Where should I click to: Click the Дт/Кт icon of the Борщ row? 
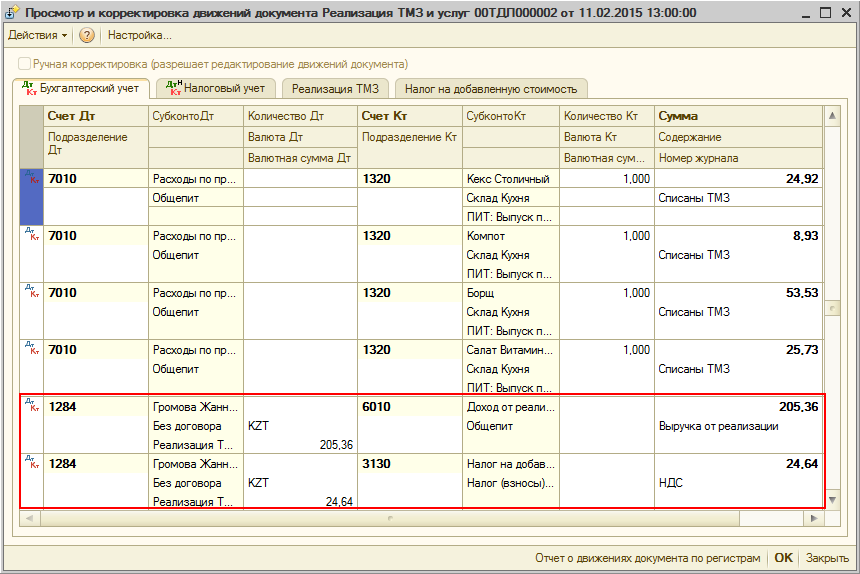pos(31,293)
